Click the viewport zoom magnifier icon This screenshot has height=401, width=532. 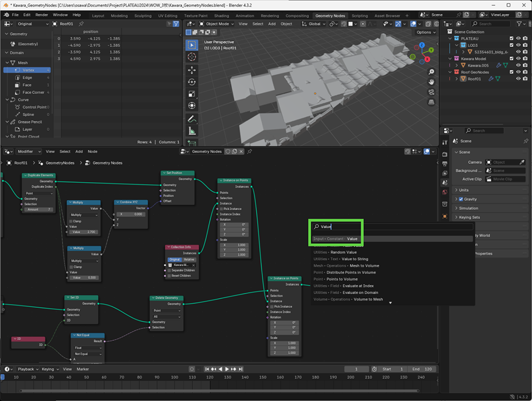point(431,71)
